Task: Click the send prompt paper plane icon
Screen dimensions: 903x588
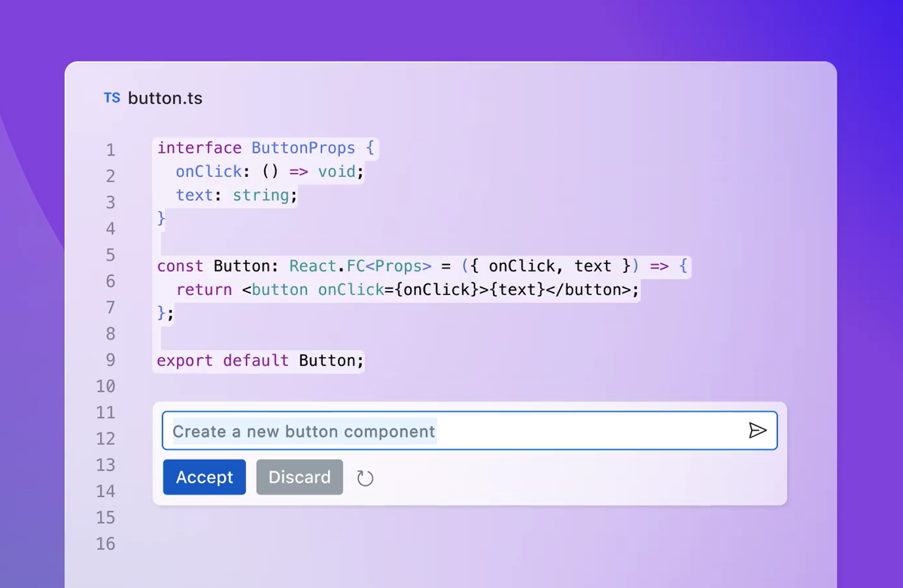Action: click(x=758, y=431)
